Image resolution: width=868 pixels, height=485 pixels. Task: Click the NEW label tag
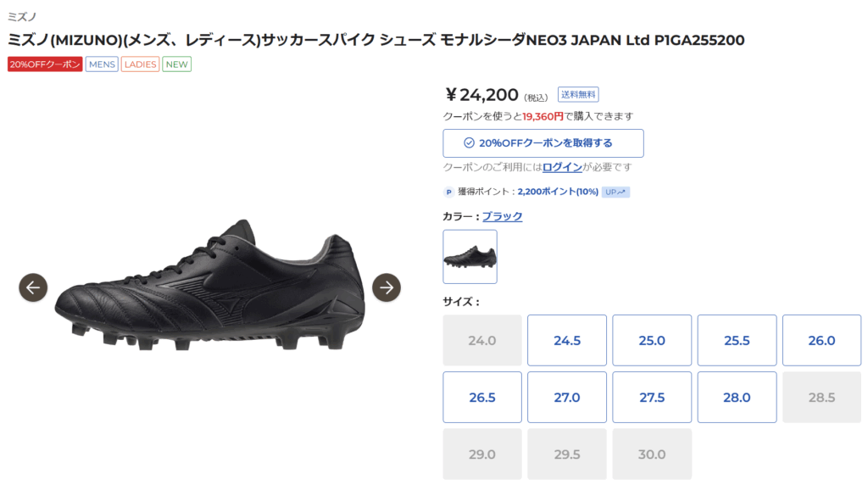176,64
